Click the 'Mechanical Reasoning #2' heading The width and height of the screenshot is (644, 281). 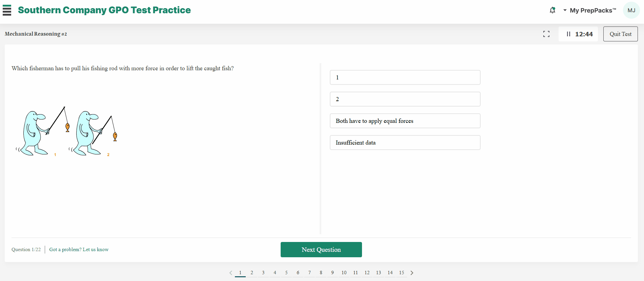pos(36,34)
